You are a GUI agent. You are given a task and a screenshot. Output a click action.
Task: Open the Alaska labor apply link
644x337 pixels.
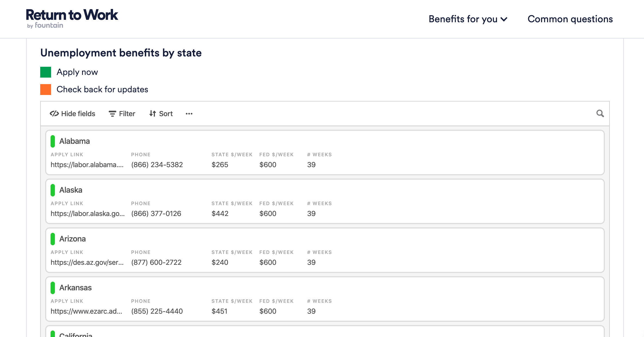(87, 214)
